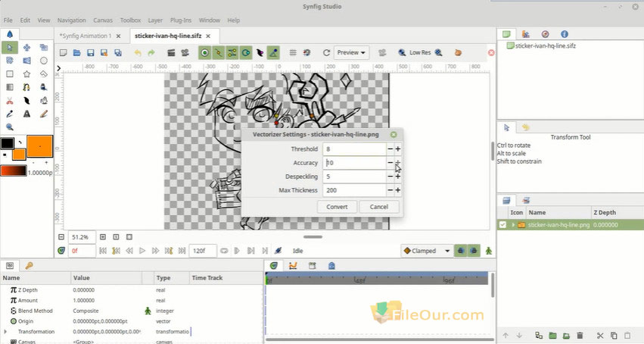The image size is (644, 344).
Task: Select the Spline tool
Action: (26, 87)
